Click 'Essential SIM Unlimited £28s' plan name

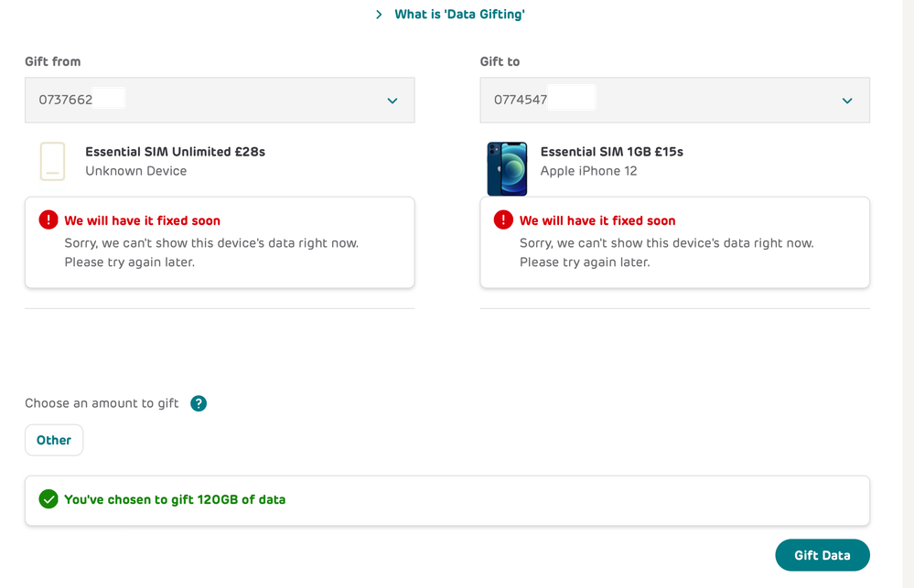pyautogui.click(x=176, y=152)
